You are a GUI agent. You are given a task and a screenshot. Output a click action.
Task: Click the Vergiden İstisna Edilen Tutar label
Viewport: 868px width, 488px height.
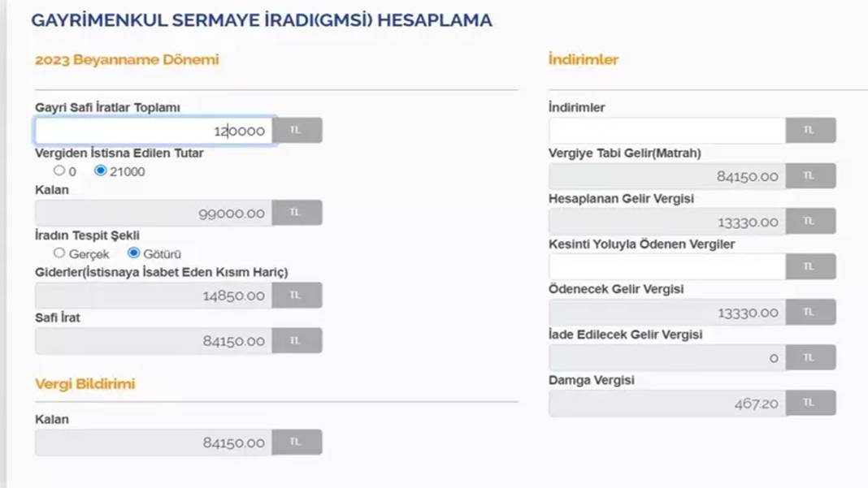tap(119, 153)
